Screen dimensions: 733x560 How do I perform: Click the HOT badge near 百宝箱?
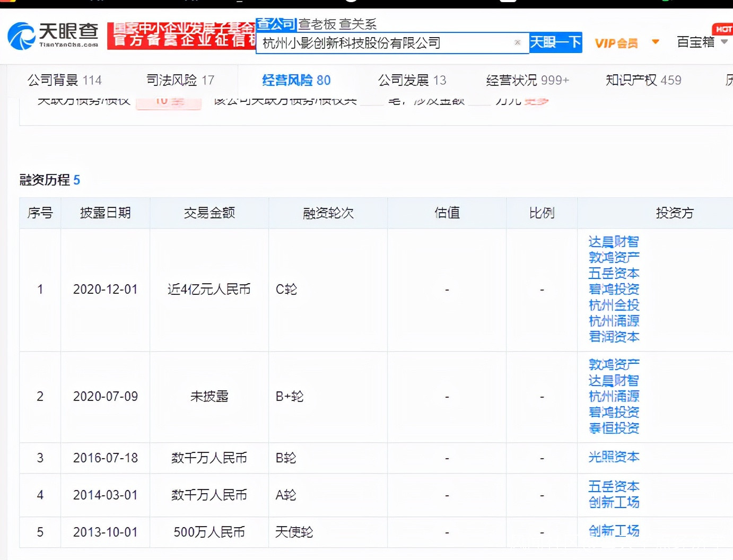click(722, 29)
